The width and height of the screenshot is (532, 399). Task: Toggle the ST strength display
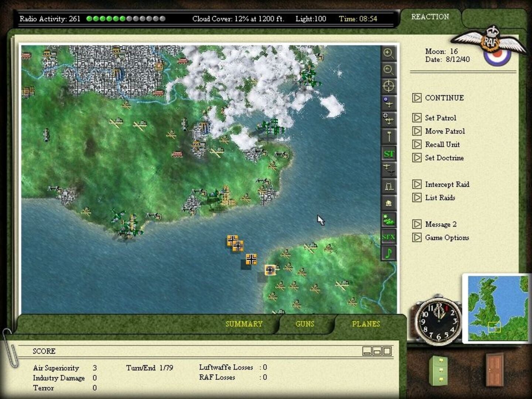point(388,154)
